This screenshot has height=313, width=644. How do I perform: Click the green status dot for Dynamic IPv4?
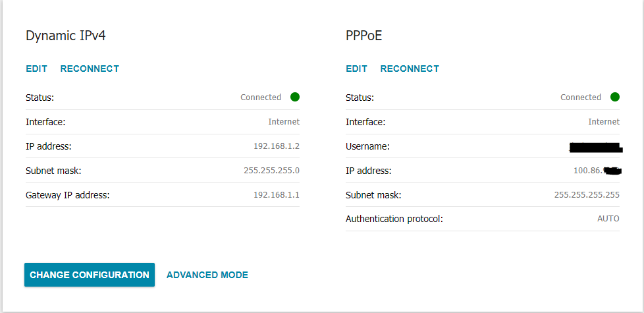pos(295,97)
